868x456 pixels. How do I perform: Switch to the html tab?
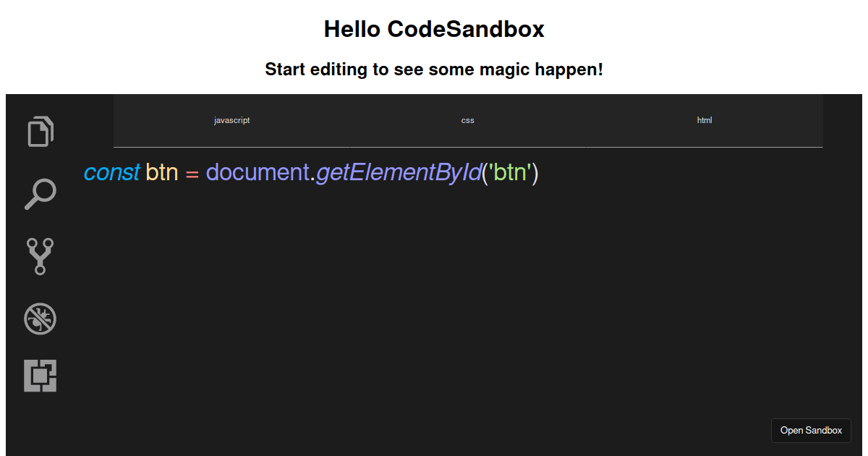click(704, 120)
